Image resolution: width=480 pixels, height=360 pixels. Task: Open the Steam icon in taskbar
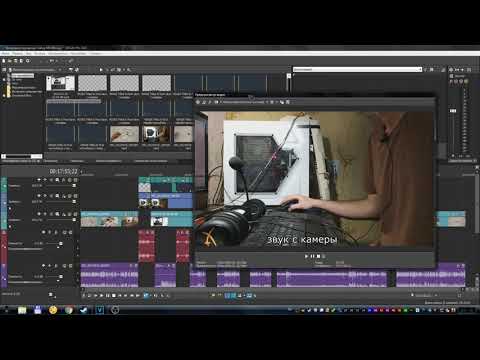point(83,310)
